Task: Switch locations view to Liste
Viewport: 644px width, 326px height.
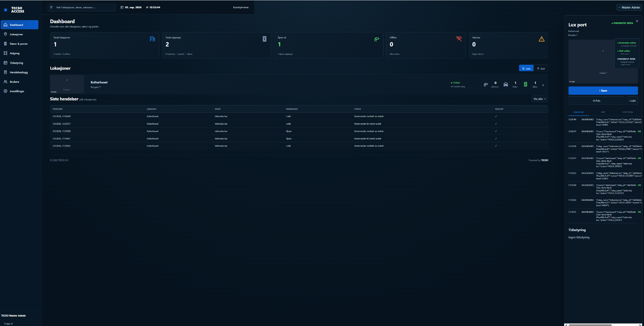Action: pyautogui.click(x=526, y=68)
